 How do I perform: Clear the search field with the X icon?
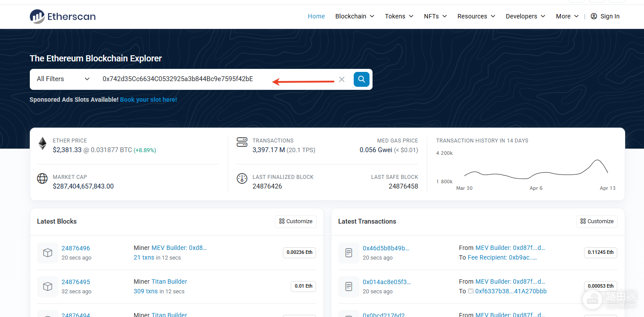pos(342,79)
